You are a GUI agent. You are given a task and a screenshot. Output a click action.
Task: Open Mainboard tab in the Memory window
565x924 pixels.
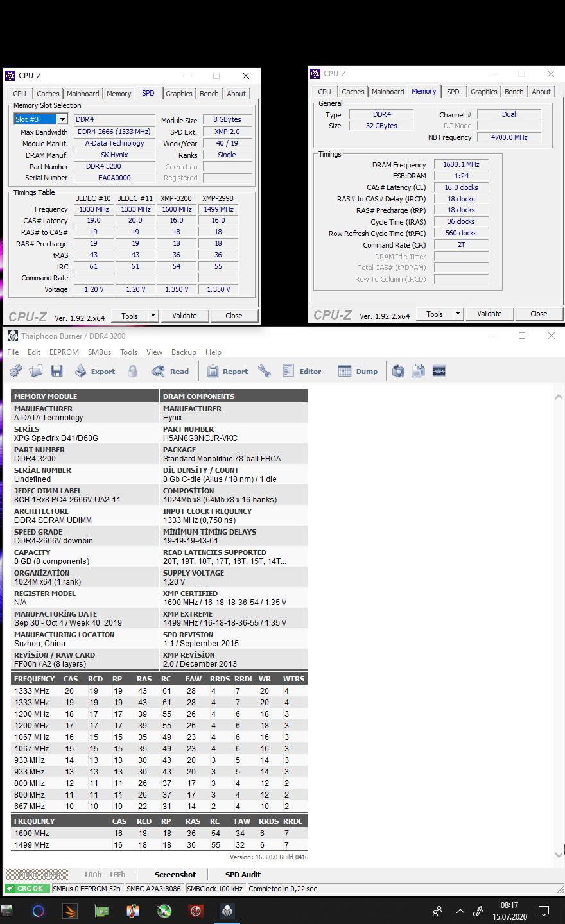(388, 92)
